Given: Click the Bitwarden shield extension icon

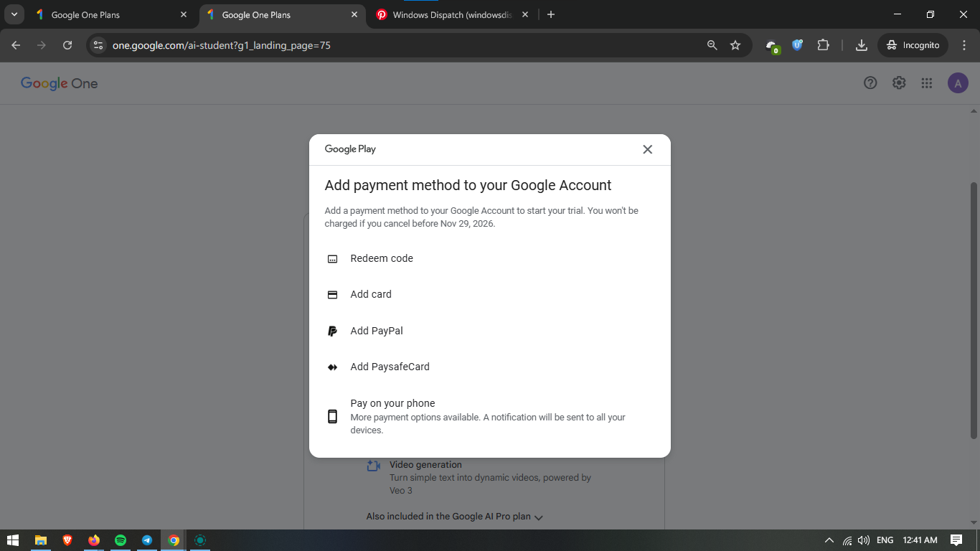Looking at the screenshot, I should point(797,45).
